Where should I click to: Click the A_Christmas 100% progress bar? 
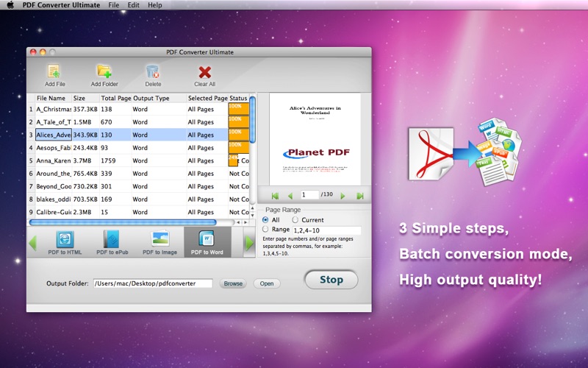tap(238, 109)
